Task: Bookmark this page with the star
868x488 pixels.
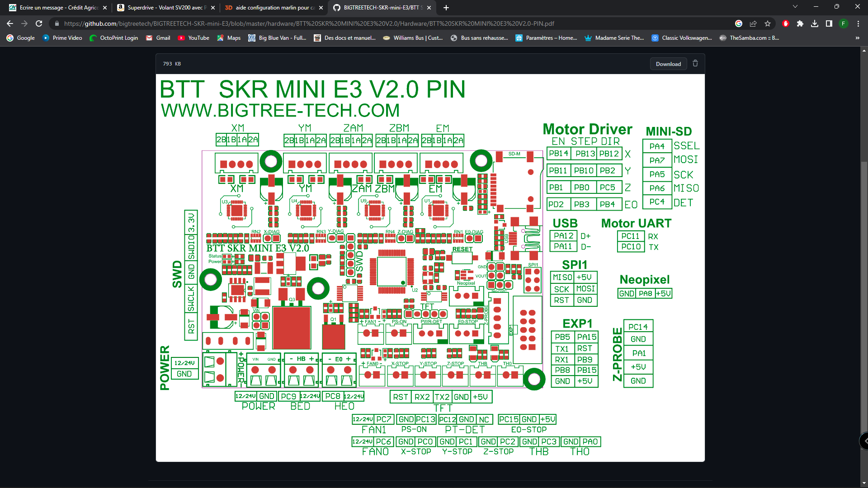Action: click(x=768, y=23)
